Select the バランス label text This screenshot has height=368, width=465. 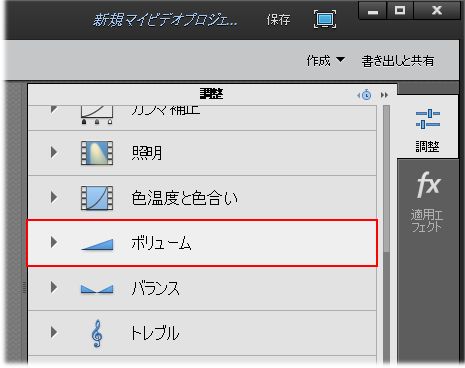(155, 288)
